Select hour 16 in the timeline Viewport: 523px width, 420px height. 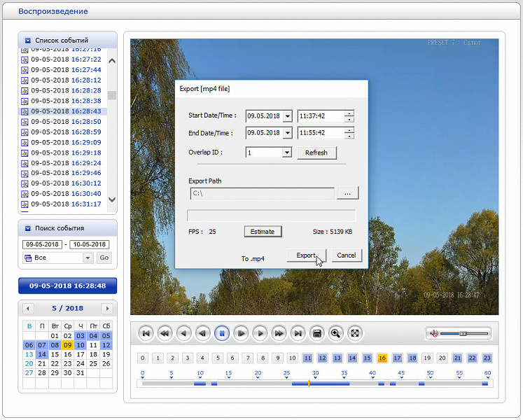pos(382,358)
